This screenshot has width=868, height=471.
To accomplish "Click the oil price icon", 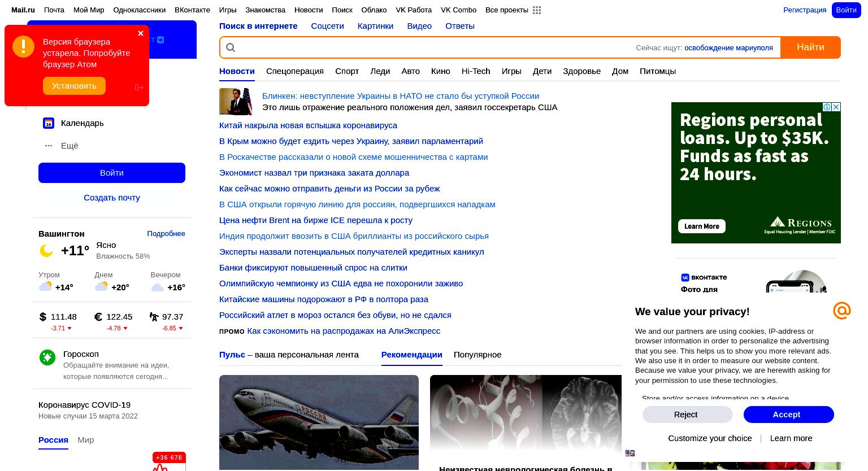I will pos(154,317).
